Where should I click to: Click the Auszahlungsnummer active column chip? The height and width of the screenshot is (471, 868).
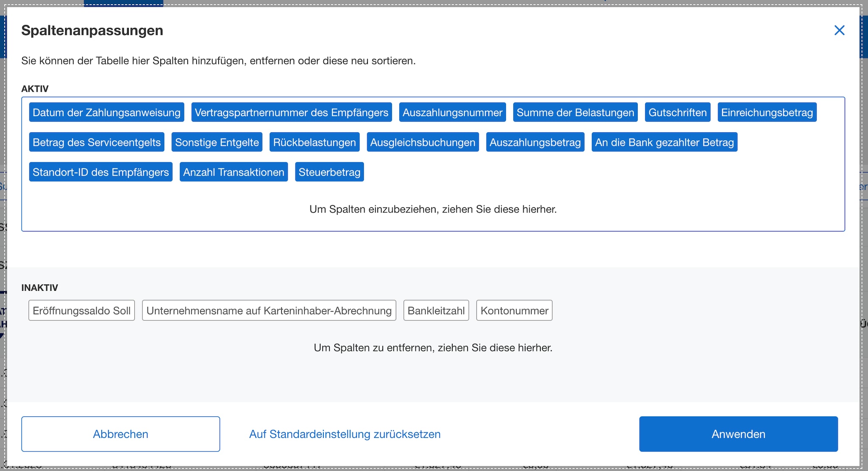pos(452,112)
